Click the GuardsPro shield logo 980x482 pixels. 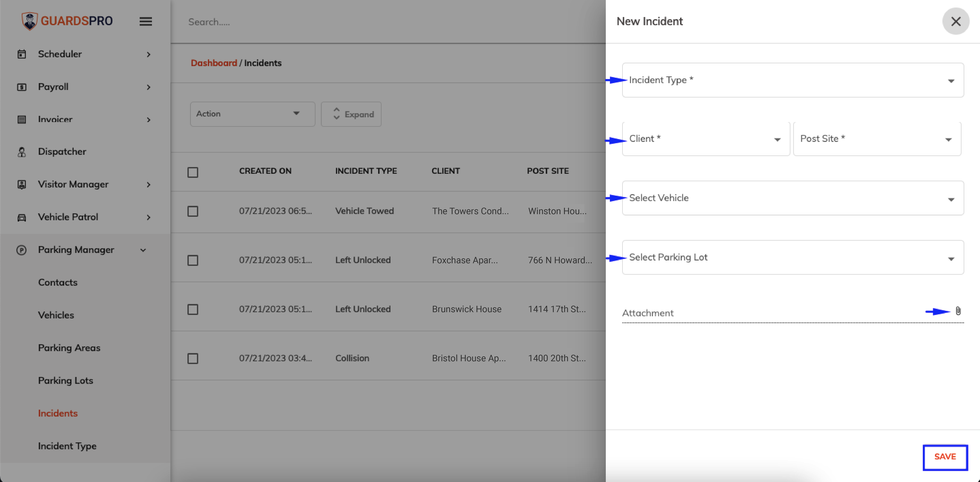(x=29, y=21)
